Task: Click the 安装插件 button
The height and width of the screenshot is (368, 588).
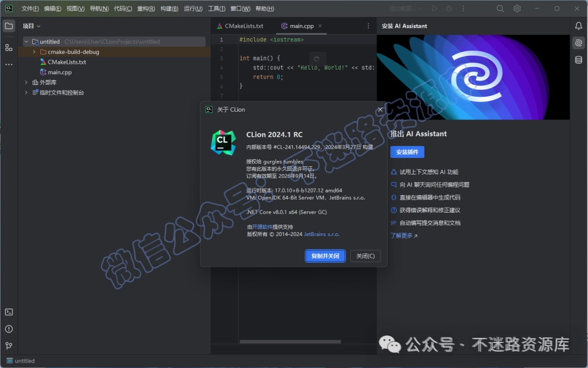Action: [407, 152]
